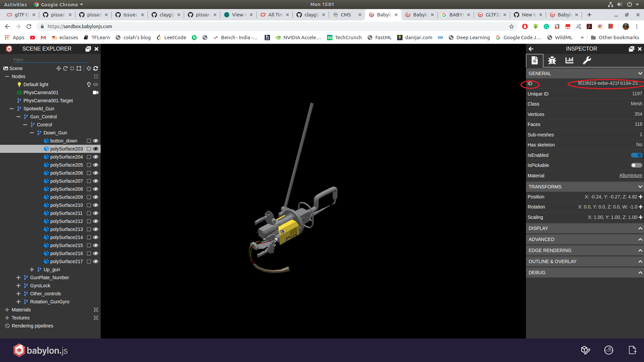Enable the translate gizmo in Scene row

tap(59, 68)
